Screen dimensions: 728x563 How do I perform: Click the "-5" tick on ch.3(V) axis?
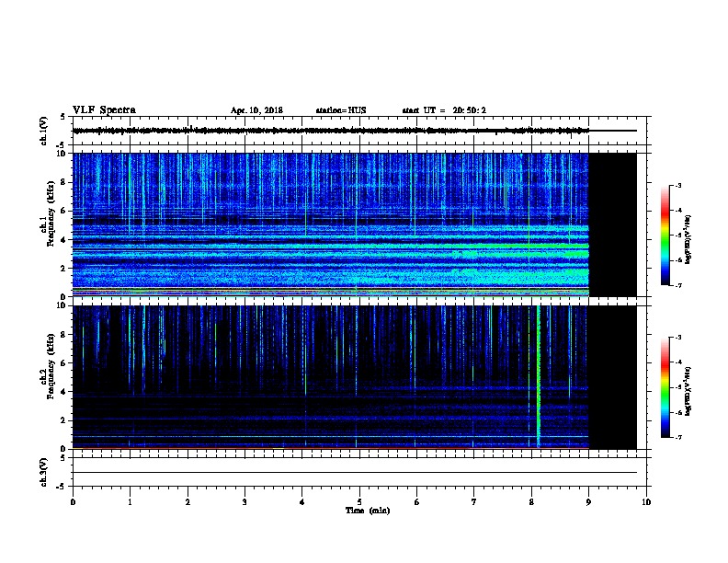pos(62,487)
